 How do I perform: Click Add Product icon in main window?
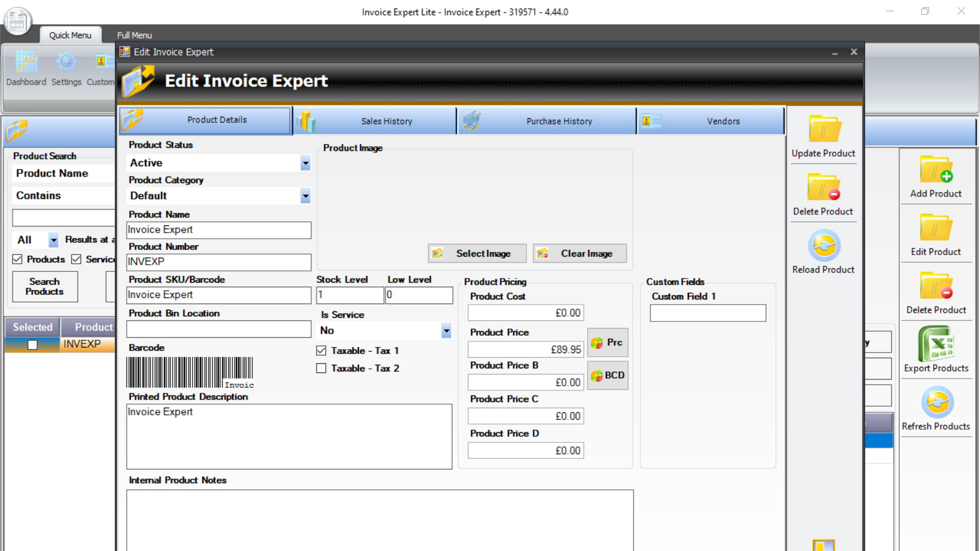pyautogui.click(x=936, y=169)
